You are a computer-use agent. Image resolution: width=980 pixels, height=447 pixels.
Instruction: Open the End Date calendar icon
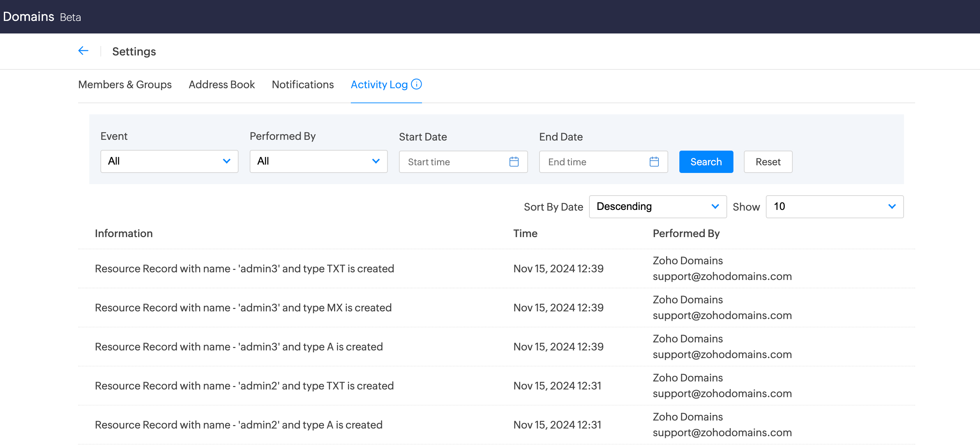point(654,162)
